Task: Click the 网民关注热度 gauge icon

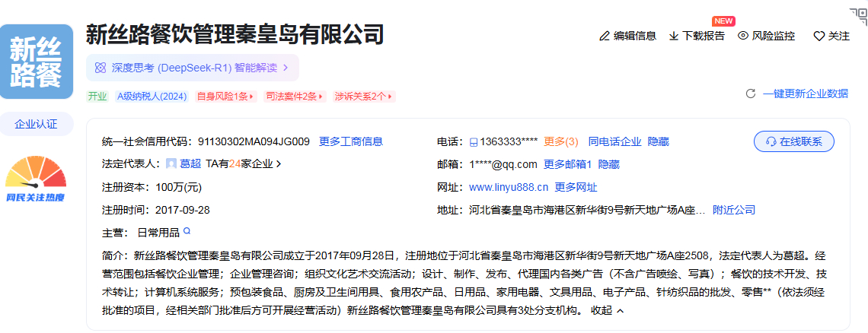Action: coord(36,179)
